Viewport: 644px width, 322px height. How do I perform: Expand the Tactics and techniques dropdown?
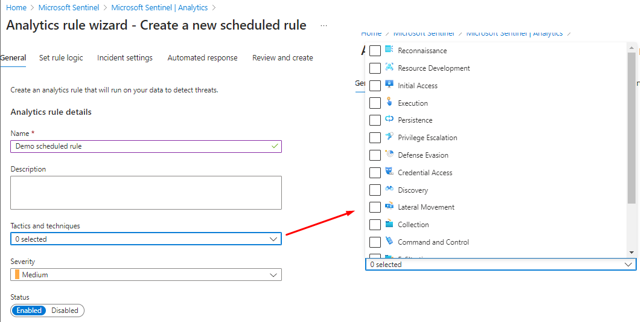[x=146, y=239]
